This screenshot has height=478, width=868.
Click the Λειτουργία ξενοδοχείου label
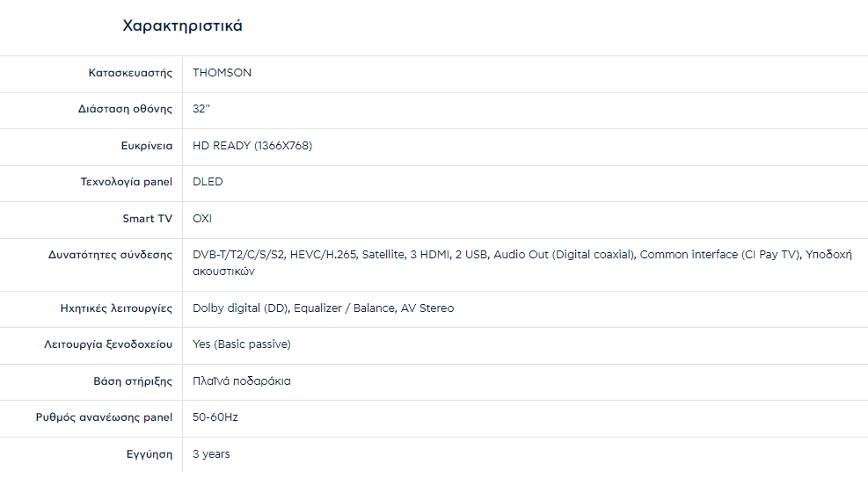click(x=108, y=344)
